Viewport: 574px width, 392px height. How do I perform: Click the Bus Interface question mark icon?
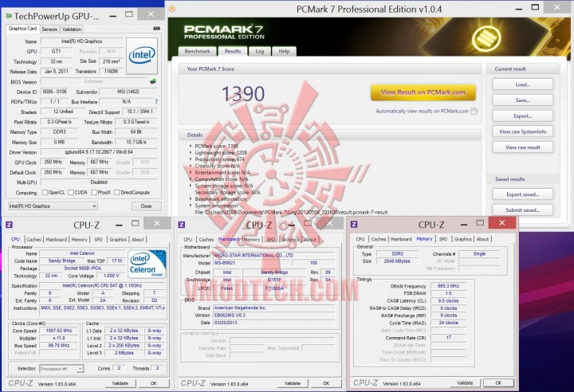156,101
